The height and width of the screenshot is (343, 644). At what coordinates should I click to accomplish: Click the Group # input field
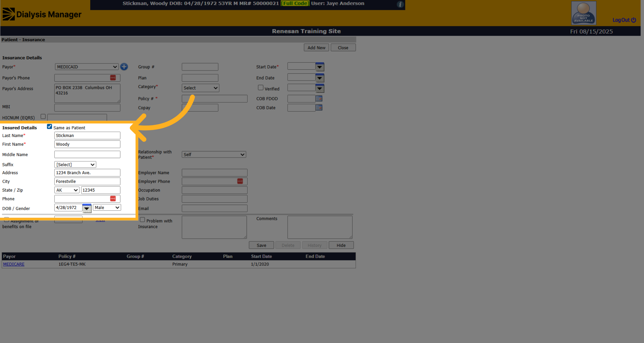(x=200, y=67)
